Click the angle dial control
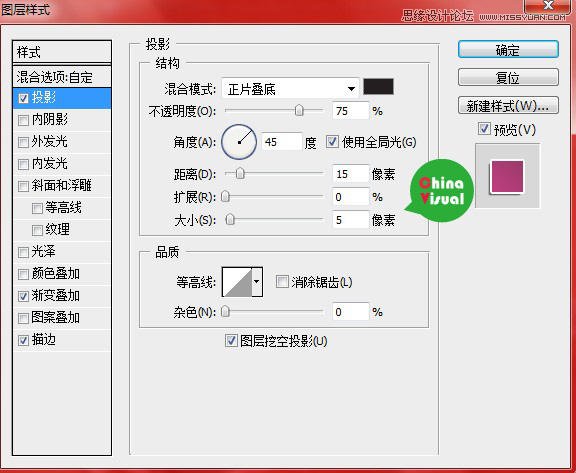The height and width of the screenshot is (473, 576). pos(239,142)
